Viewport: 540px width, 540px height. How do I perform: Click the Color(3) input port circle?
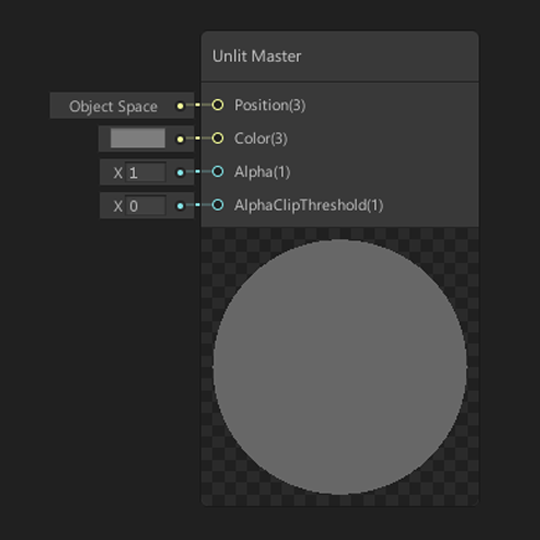tap(218, 138)
